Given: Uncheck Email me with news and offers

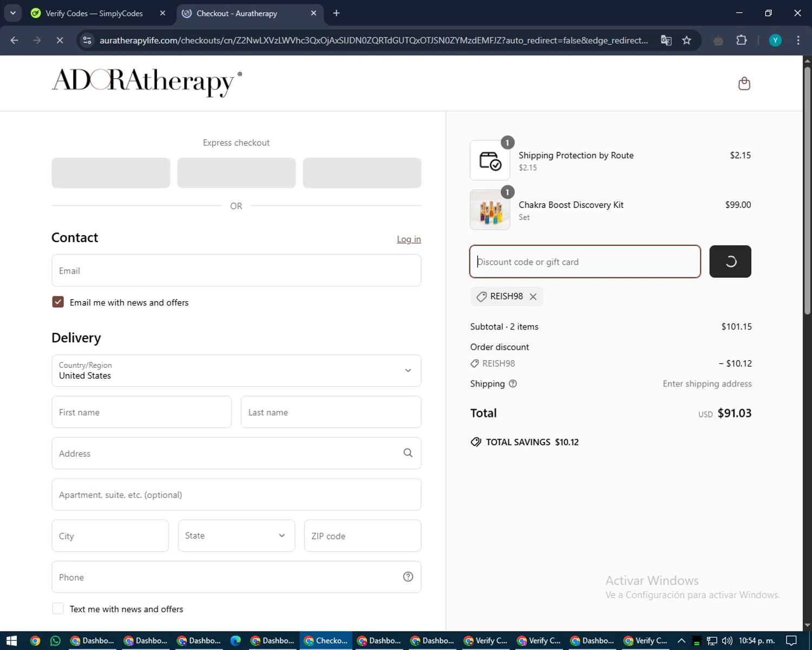Looking at the screenshot, I should point(58,302).
